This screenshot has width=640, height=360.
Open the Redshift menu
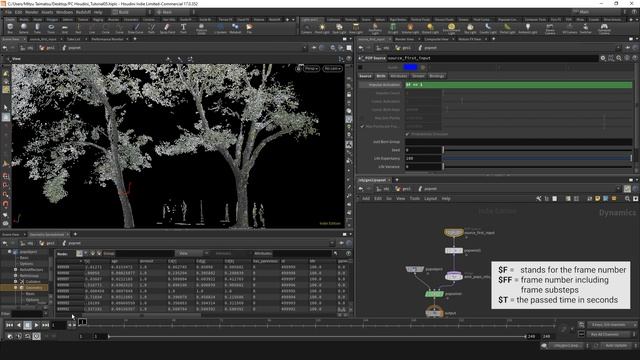pos(83,12)
